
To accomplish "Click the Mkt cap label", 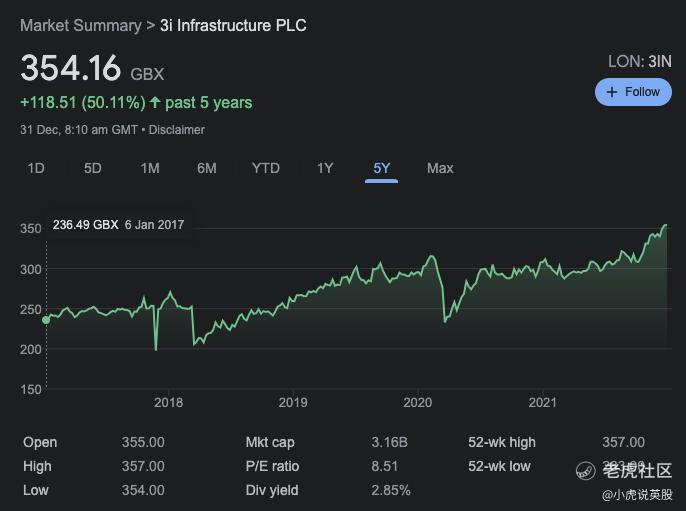I will point(270,442).
